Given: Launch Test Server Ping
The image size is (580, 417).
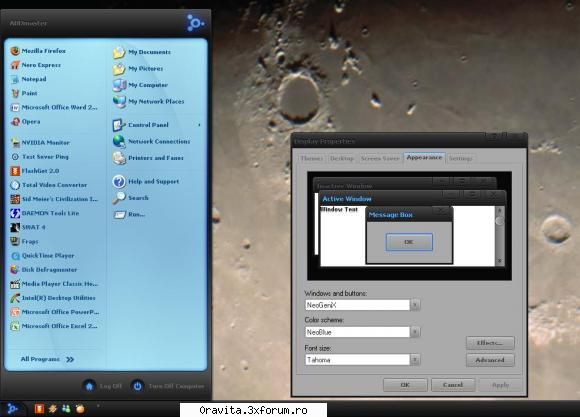Looking at the screenshot, I should point(40,157).
